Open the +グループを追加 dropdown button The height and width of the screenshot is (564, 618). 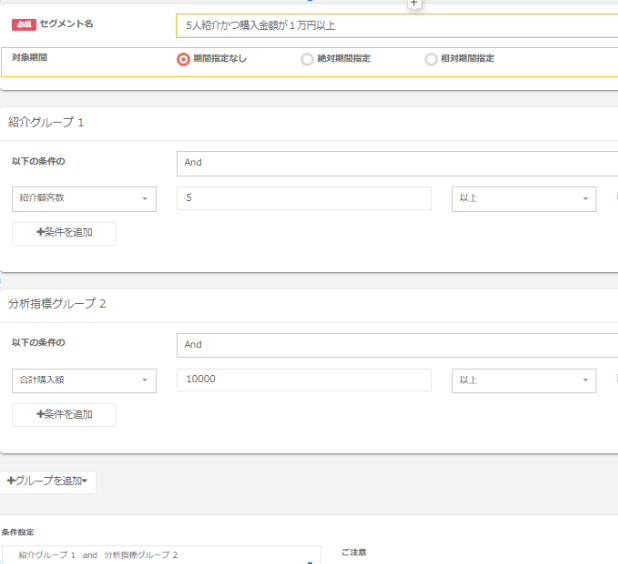click(48, 481)
